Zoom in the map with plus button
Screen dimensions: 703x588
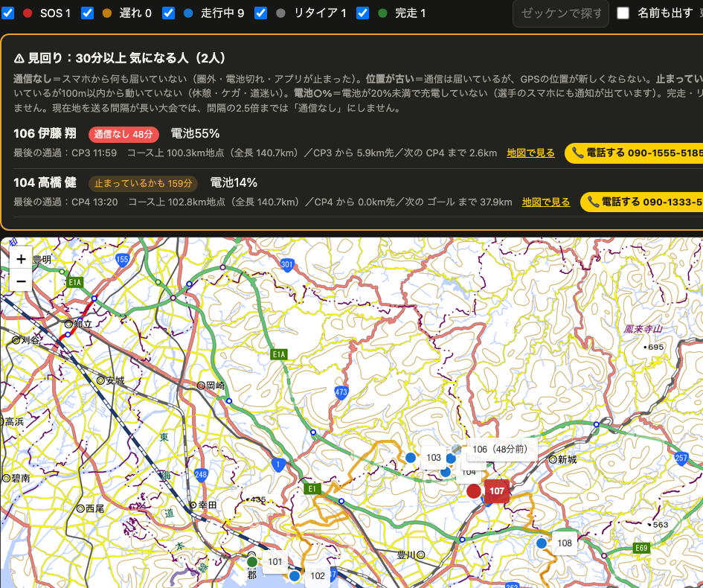pyautogui.click(x=21, y=259)
